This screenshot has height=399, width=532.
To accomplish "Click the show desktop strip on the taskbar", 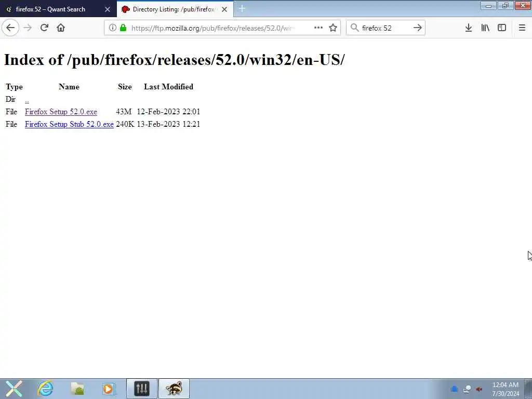I will [528, 389].
